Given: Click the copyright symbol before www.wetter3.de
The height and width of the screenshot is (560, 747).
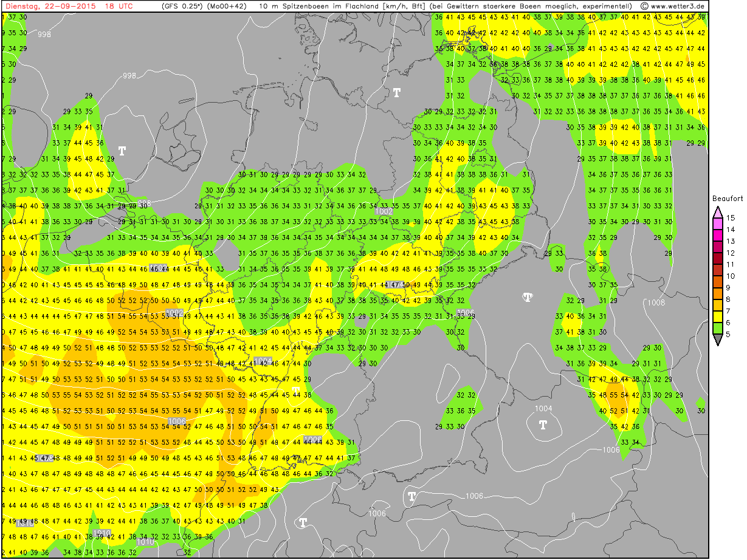Looking at the screenshot, I should [x=644, y=6].
